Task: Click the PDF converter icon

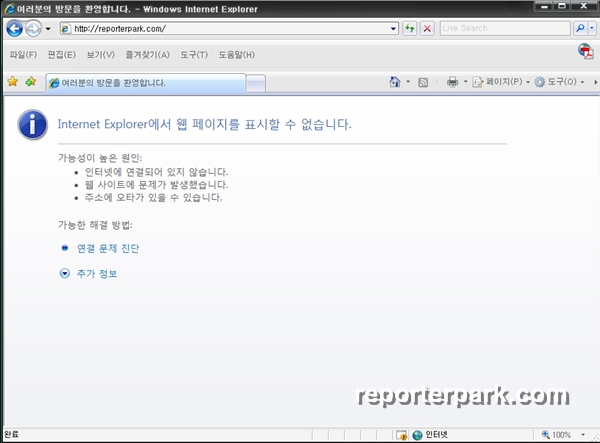Action: (x=585, y=51)
